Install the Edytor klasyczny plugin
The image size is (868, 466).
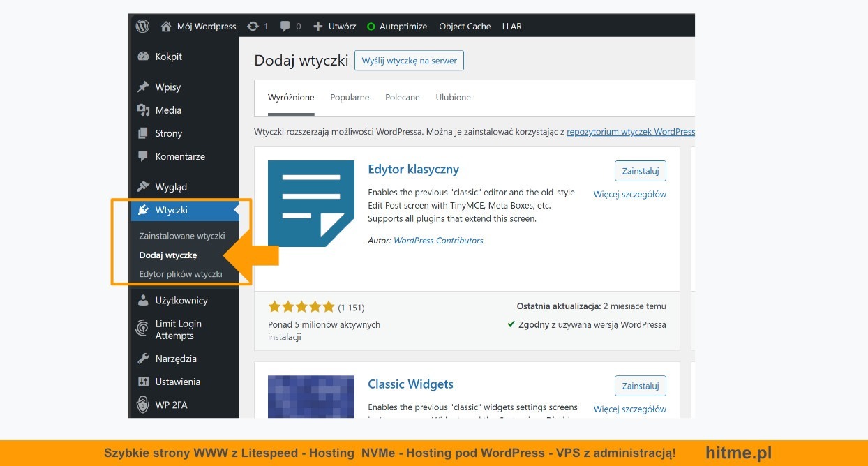tap(640, 171)
